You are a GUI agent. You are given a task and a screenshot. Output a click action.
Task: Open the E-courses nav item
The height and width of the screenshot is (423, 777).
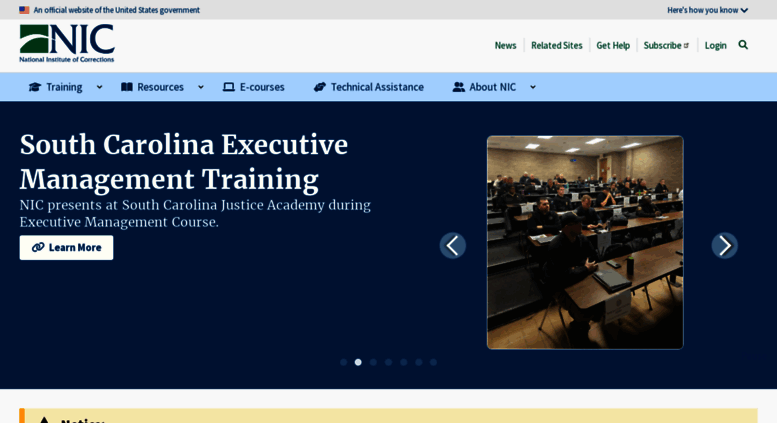262,87
